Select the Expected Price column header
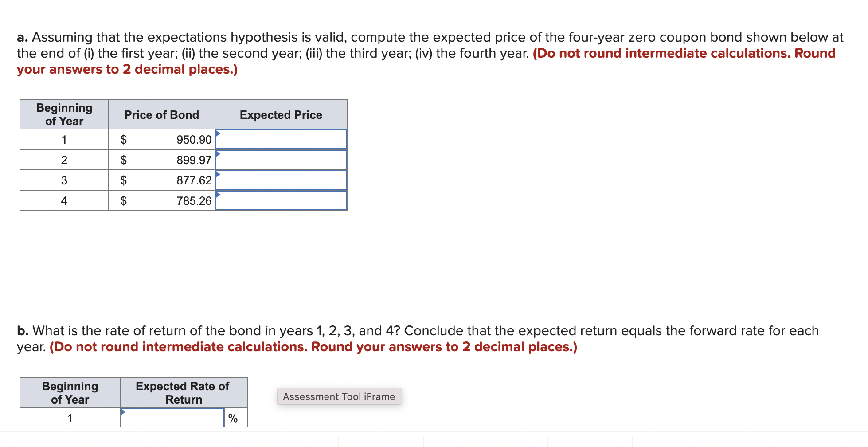The width and height of the screenshot is (868, 447). 281,114
